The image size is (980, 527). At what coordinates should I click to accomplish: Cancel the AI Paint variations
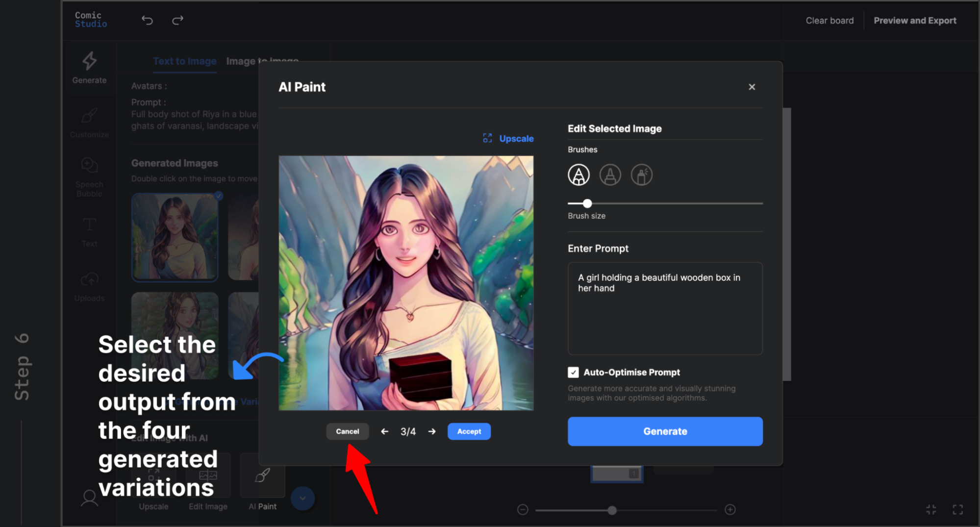tap(347, 431)
